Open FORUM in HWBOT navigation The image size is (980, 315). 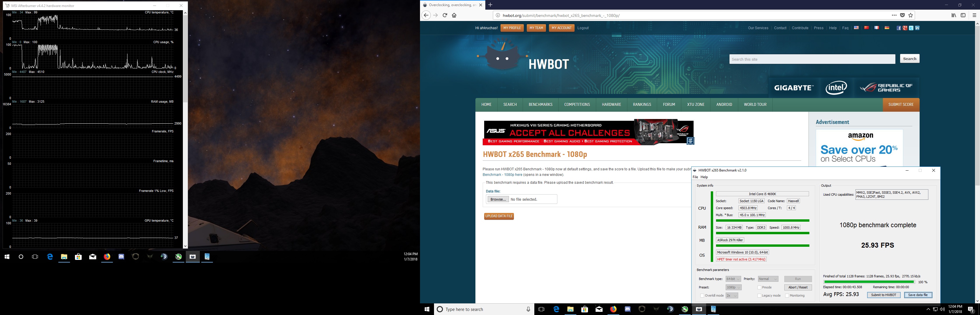click(669, 105)
